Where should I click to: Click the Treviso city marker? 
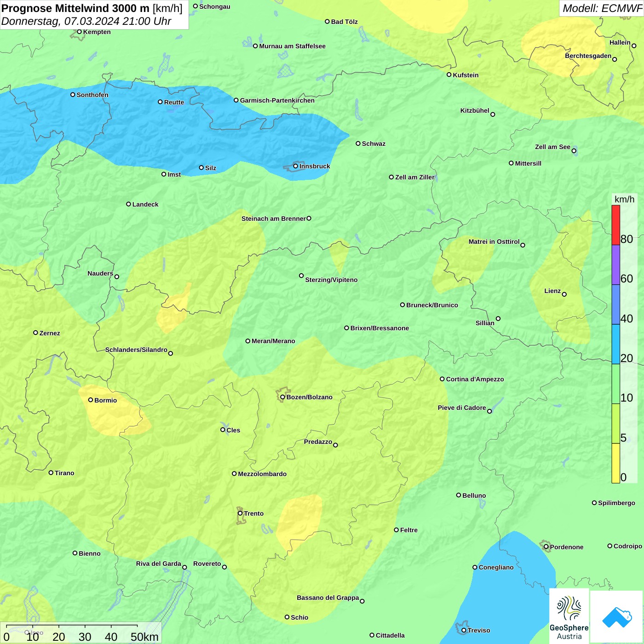[x=464, y=630]
